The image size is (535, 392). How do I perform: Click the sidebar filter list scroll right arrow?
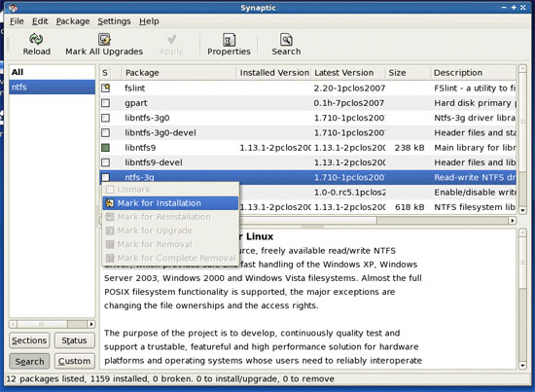(91, 324)
